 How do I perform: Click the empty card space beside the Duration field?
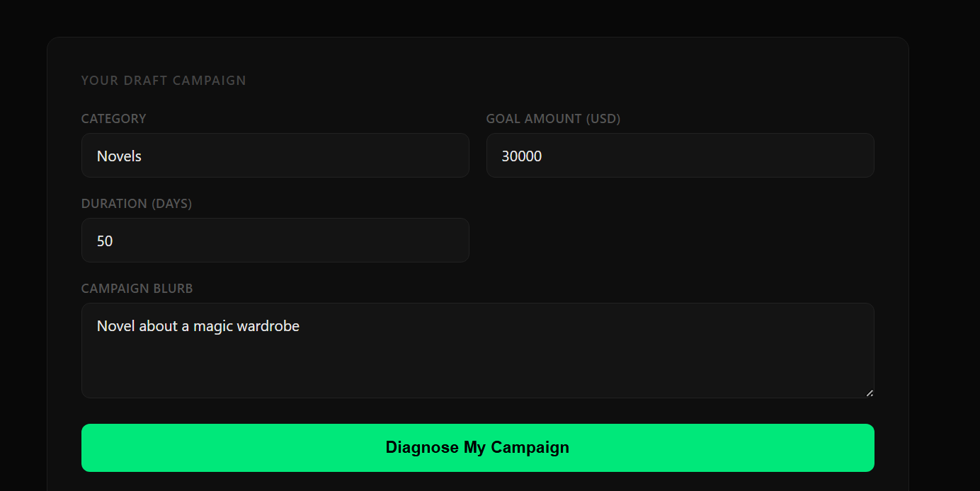coord(680,241)
